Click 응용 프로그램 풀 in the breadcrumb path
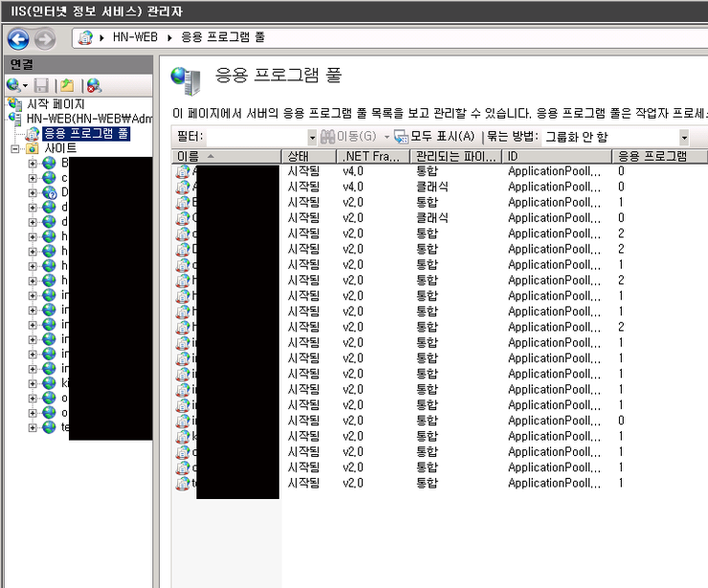The width and height of the screenshot is (708, 588). [223, 37]
